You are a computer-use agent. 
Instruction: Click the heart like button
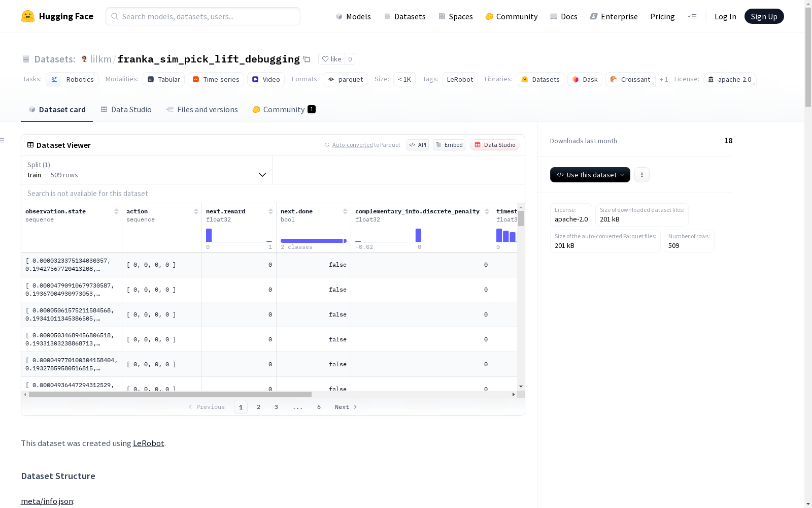(x=331, y=59)
